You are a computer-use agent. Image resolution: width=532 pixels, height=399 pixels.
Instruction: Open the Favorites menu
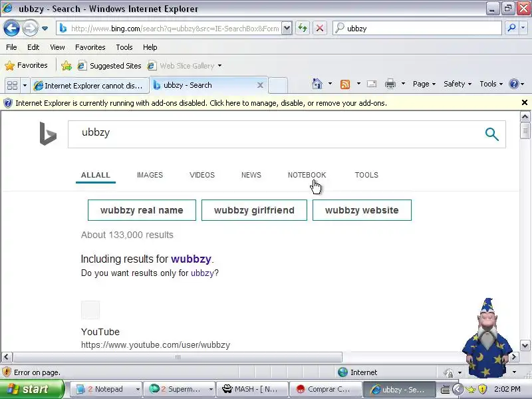click(90, 47)
